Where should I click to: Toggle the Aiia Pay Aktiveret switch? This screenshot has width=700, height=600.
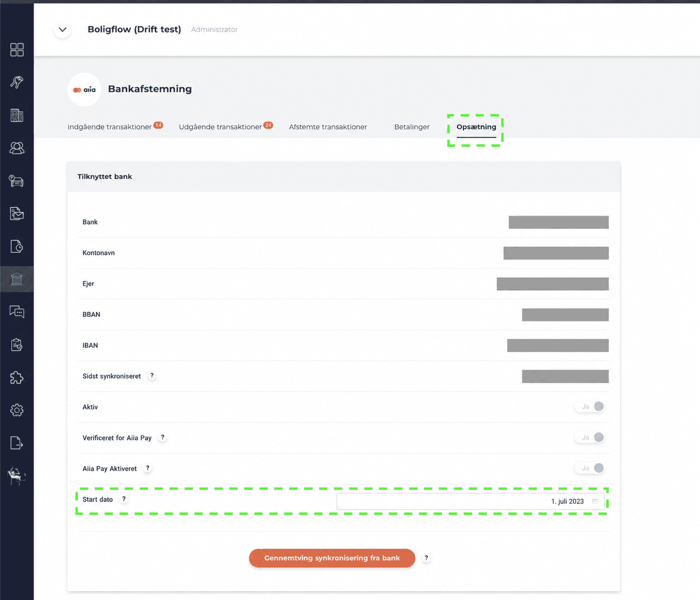click(x=589, y=468)
